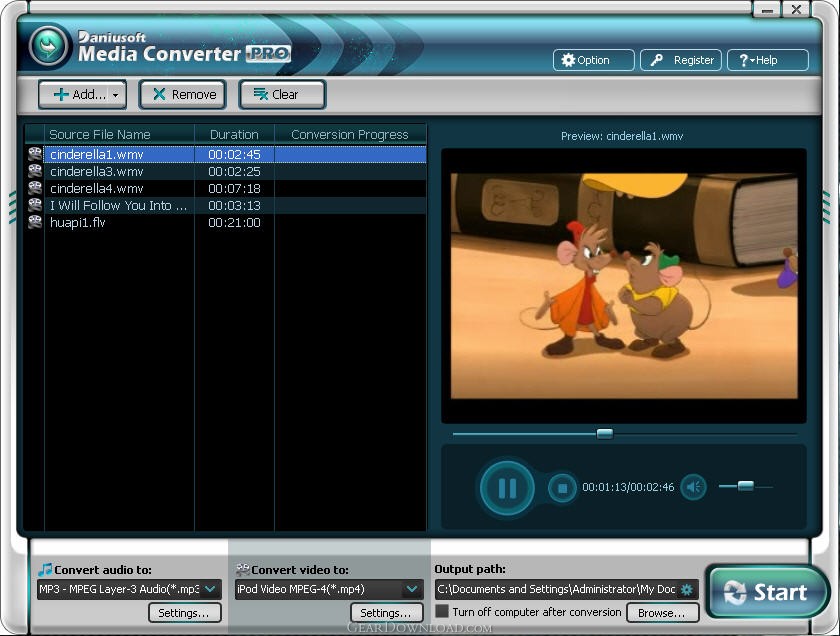Select the cinderella1.wmv file row
The height and width of the screenshot is (636, 840).
coord(226,154)
